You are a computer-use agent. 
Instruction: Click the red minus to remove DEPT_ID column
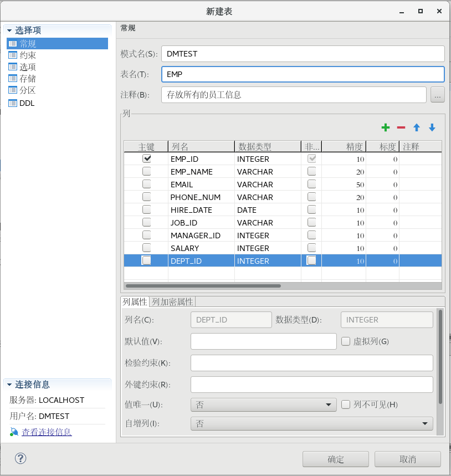tap(401, 127)
